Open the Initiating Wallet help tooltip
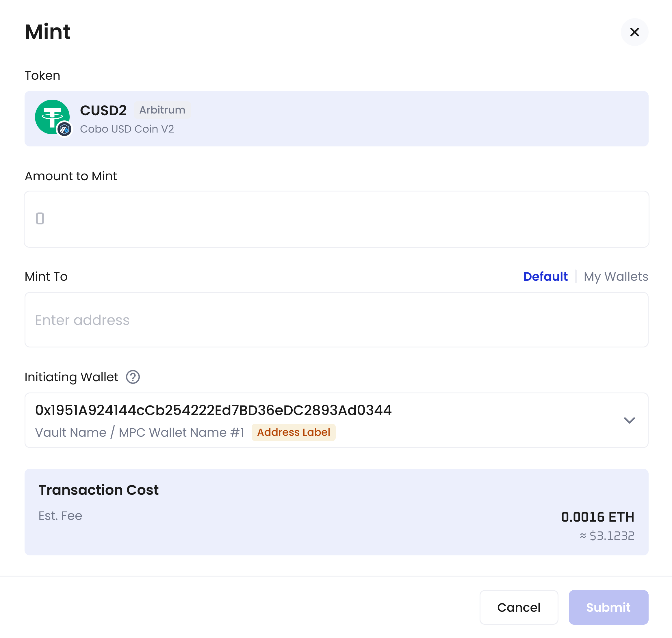672x638 pixels. 133,377
